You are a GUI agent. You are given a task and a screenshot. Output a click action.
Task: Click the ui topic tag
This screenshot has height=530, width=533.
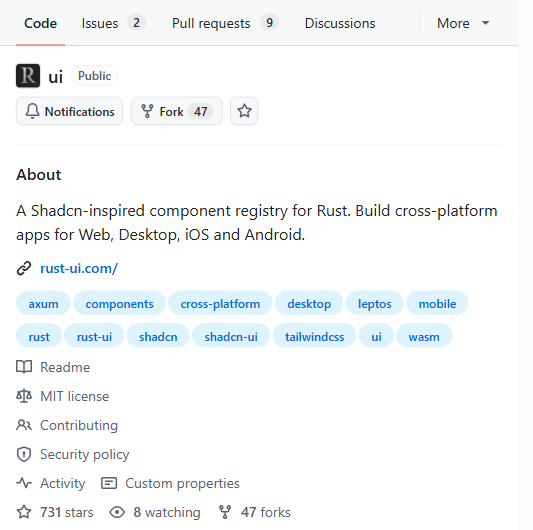[376, 336]
